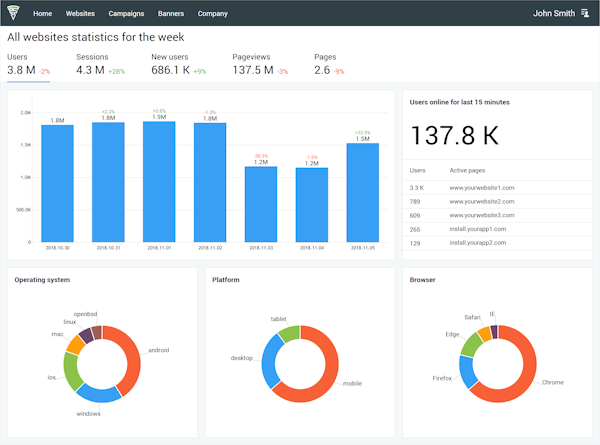Click the app logo icon
This screenshot has width=600, height=445.
[14, 14]
